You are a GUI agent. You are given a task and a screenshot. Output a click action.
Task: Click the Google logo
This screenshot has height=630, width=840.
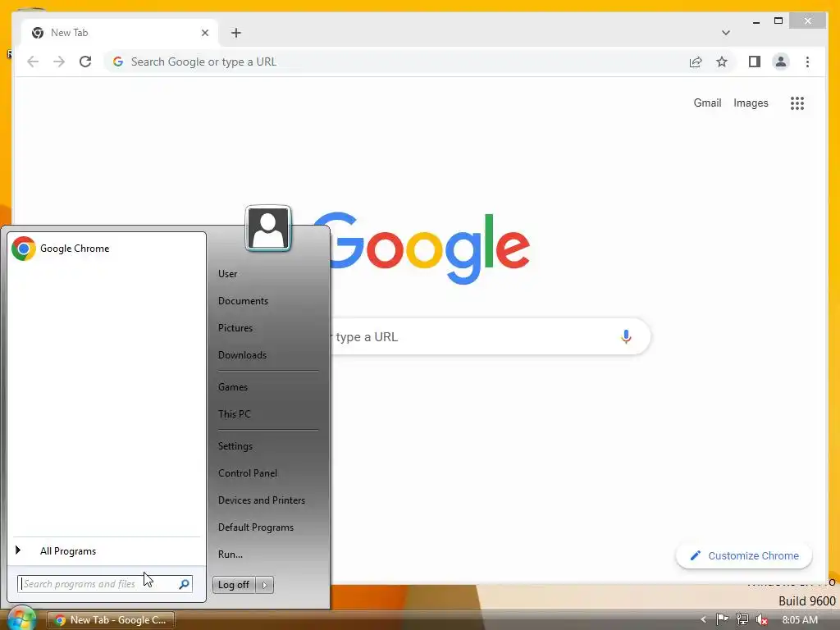coord(422,247)
